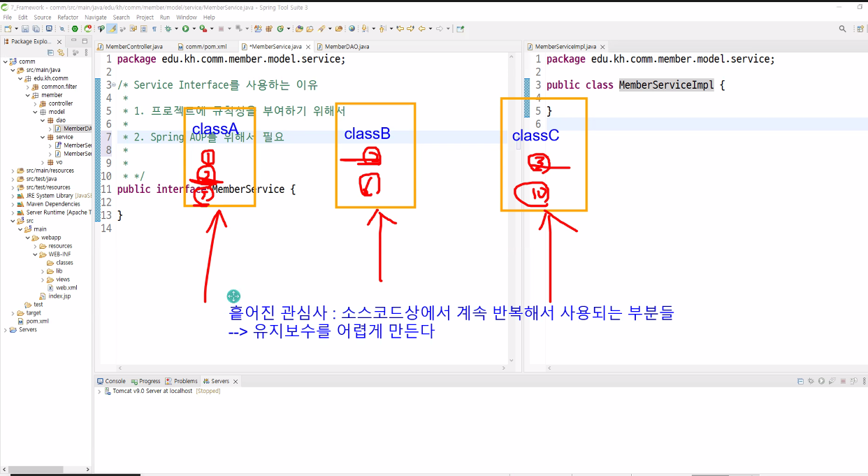Minimize the Package Explorer panel
The image size is (868, 476).
[x=75, y=41]
